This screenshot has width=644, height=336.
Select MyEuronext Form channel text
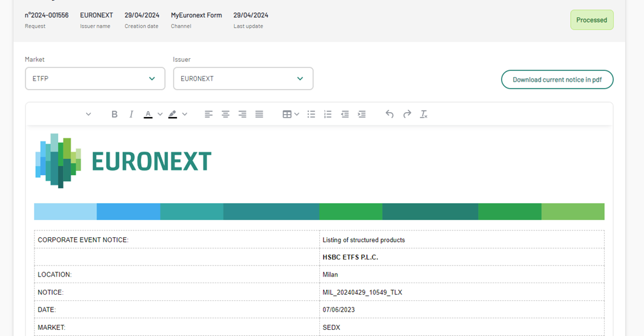pos(196,15)
